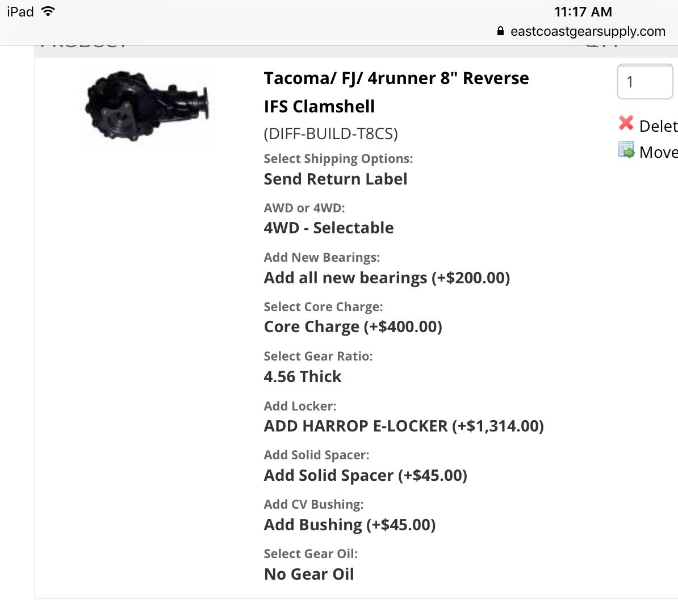Click the Move item icon
Screen dimensions: 678x616
point(626,149)
